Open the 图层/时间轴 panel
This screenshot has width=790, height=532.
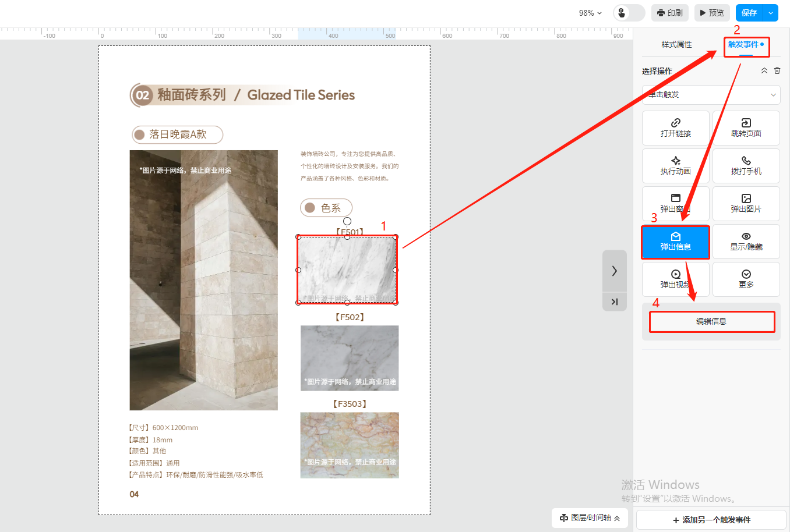(x=590, y=517)
